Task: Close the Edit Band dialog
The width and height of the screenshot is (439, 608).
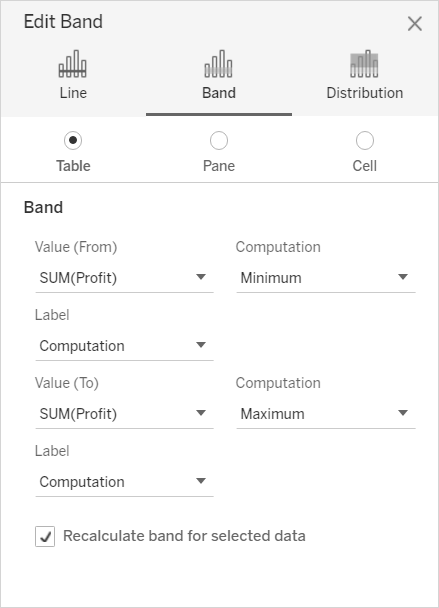Action: [x=415, y=24]
